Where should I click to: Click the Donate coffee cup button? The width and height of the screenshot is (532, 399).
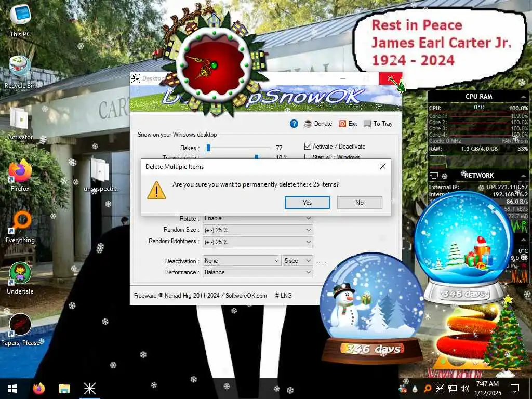(318, 124)
